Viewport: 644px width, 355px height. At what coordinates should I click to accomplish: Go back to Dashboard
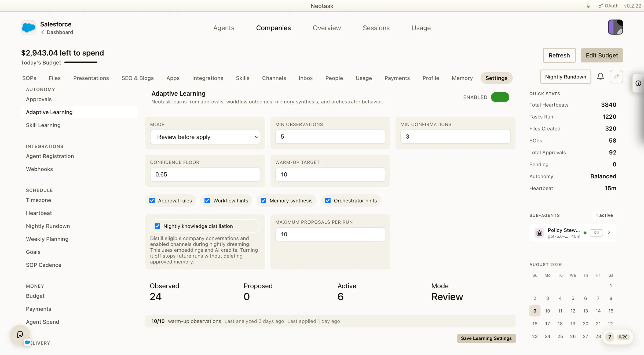click(57, 32)
